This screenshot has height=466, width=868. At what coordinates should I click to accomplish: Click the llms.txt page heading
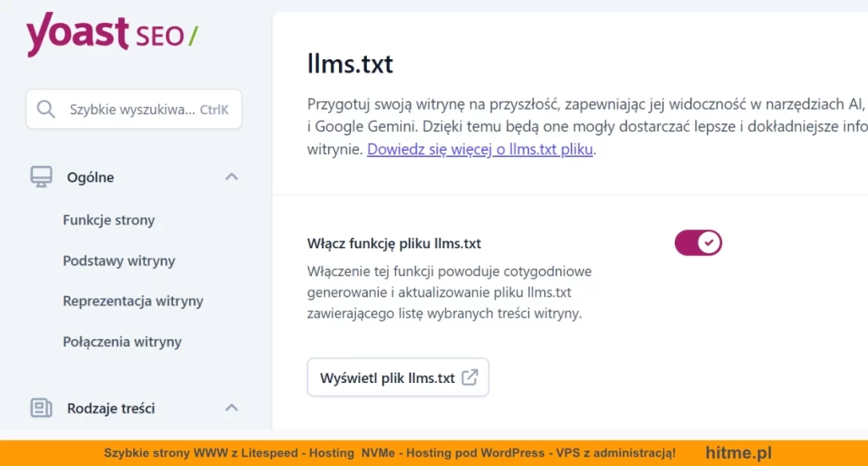tap(350, 64)
